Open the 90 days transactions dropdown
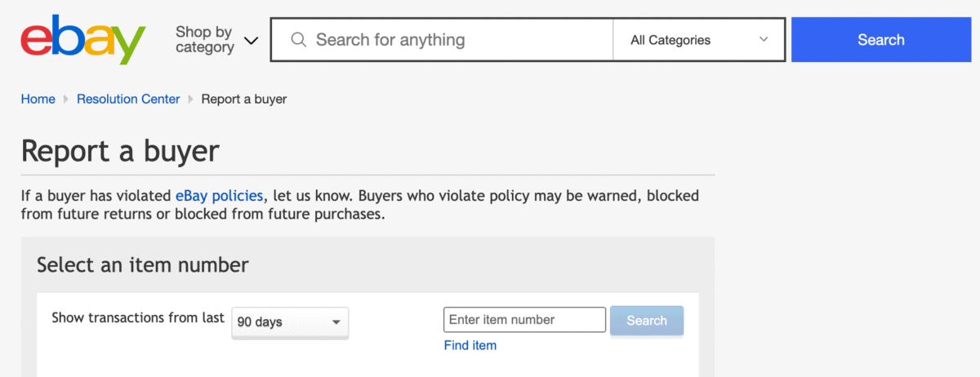The image size is (980, 377). (x=290, y=322)
